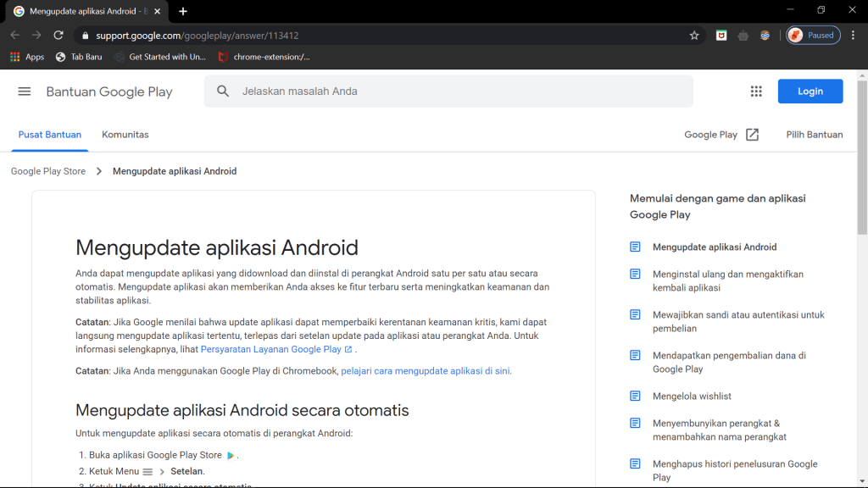Close the Mengupdate aplikasi Android tab
Viewport: 868px width, 488px height.
[157, 11]
